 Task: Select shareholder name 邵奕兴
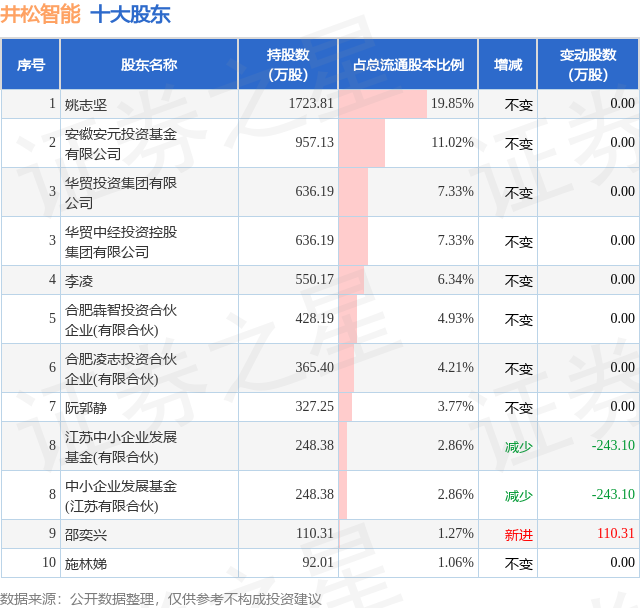click(86, 535)
